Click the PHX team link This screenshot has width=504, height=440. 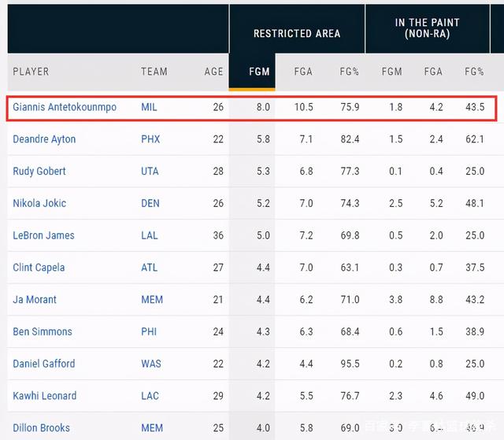pos(150,139)
